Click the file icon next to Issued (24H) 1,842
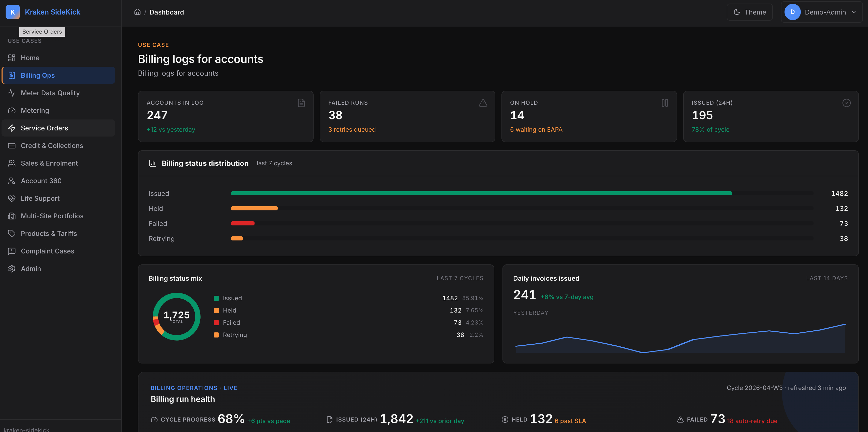This screenshot has height=432, width=868. 329,420
